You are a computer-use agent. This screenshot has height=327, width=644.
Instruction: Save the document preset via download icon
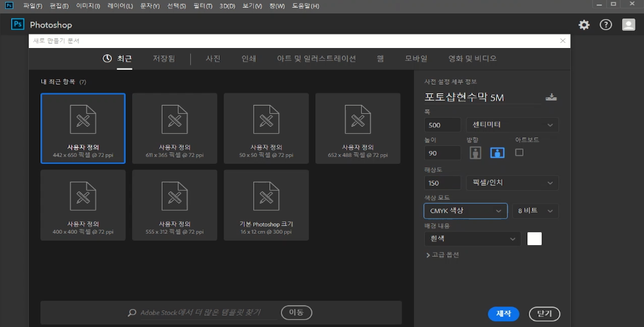(551, 97)
